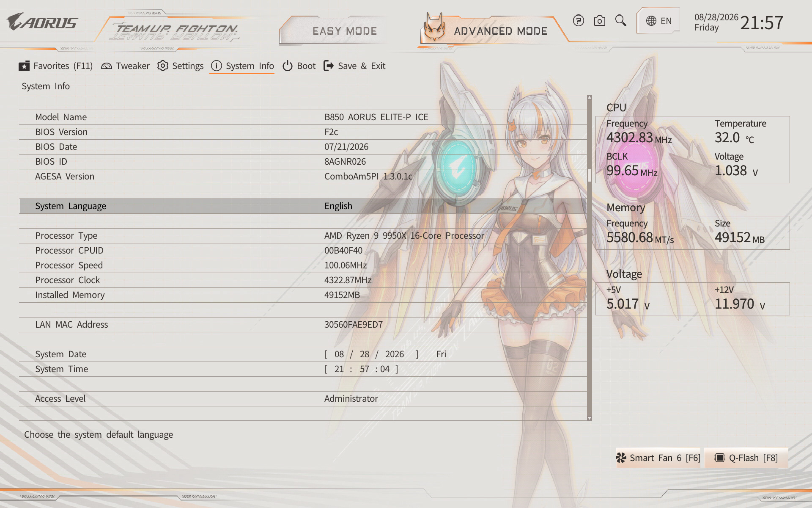Open the search magnifier icon
The image size is (812, 508).
[620, 20]
